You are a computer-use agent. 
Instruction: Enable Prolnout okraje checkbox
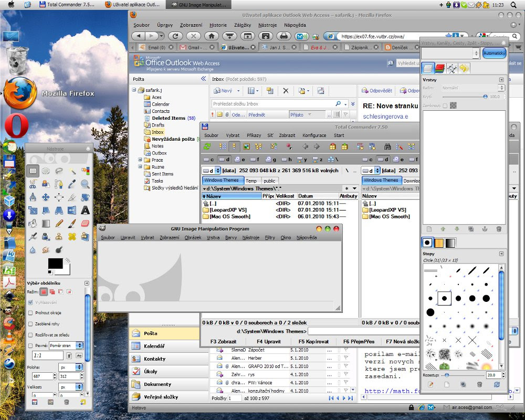31,313
